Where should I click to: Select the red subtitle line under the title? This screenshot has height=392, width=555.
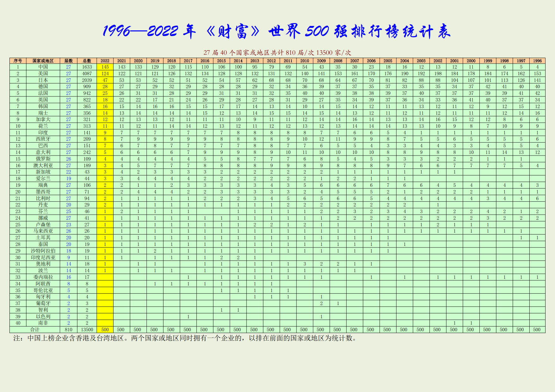pyautogui.click(x=277, y=53)
